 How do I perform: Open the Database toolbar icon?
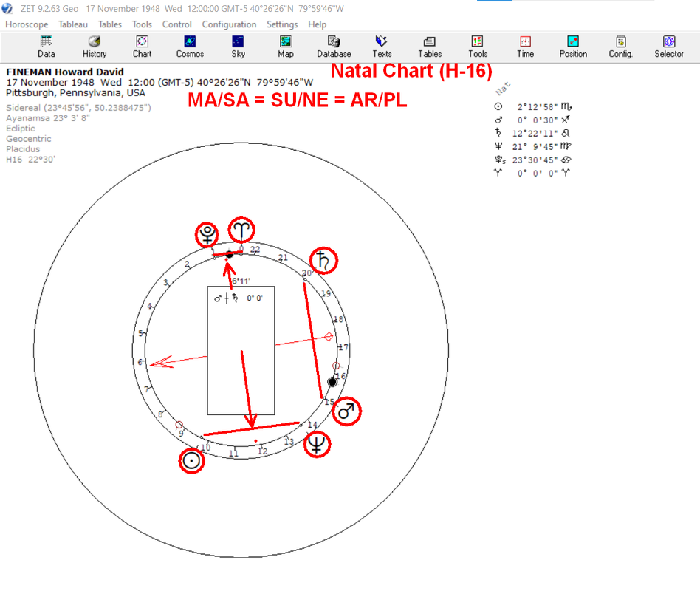click(334, 47)
